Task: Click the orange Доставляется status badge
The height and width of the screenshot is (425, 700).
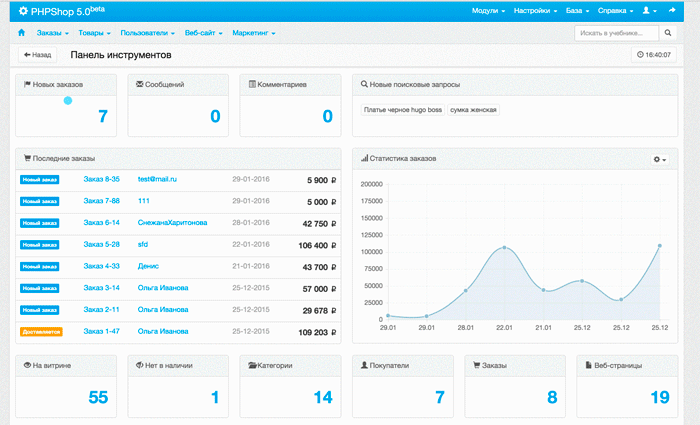Action: pos(41,332)
